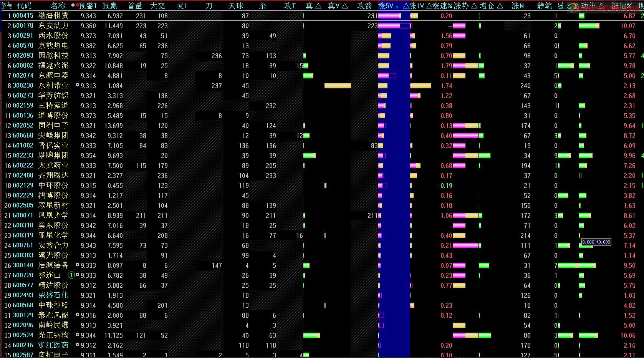The image size is (644, 358).
Task: Click the 杀 column header
Action: [x=263, y=6]
